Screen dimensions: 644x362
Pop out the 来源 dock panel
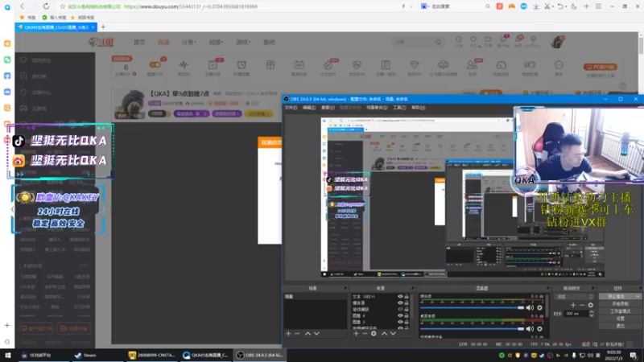click(413, 288)
